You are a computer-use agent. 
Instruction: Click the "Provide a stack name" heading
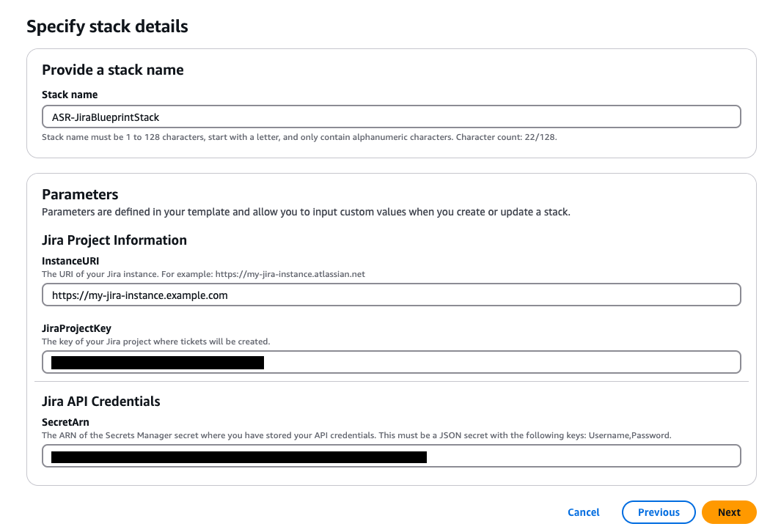pos(113,70)
